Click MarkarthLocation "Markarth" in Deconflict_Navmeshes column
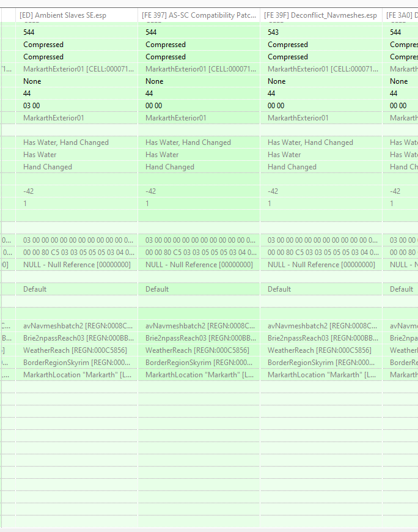Viewport: 418px width, 532px height. tap(321, 375)
